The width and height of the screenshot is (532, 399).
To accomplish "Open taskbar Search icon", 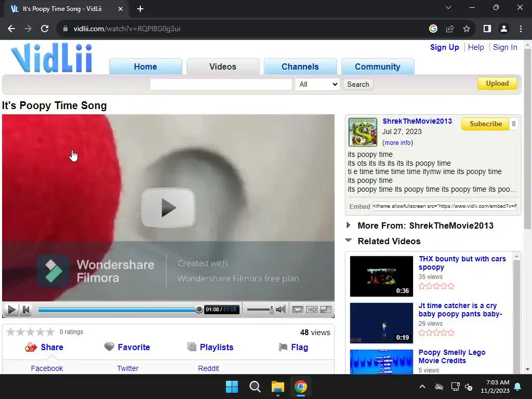I will [x=255, y=387].
